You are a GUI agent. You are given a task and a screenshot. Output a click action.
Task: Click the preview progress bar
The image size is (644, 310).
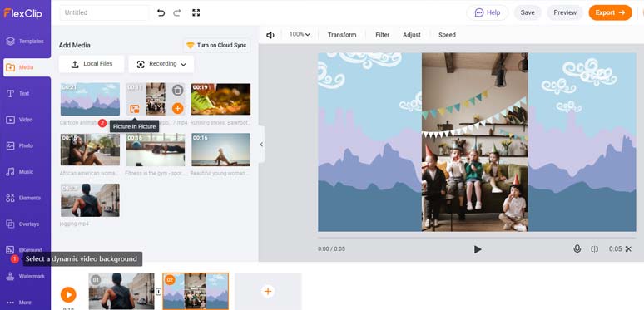(477, 238)
